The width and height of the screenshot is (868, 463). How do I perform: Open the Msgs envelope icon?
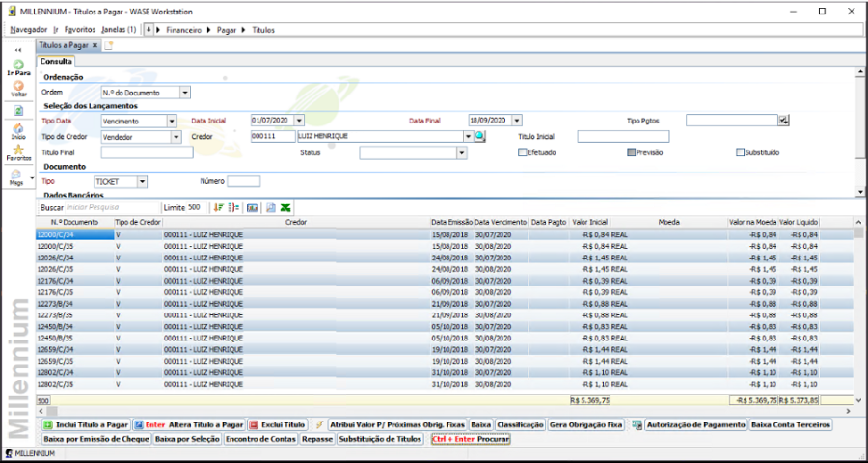[x=16, y=174]
